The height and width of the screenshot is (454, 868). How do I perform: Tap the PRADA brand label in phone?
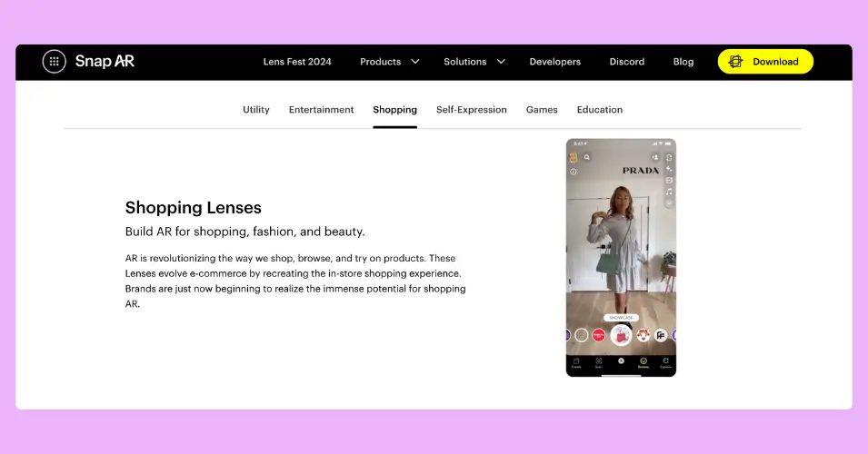tap(641, 171)
